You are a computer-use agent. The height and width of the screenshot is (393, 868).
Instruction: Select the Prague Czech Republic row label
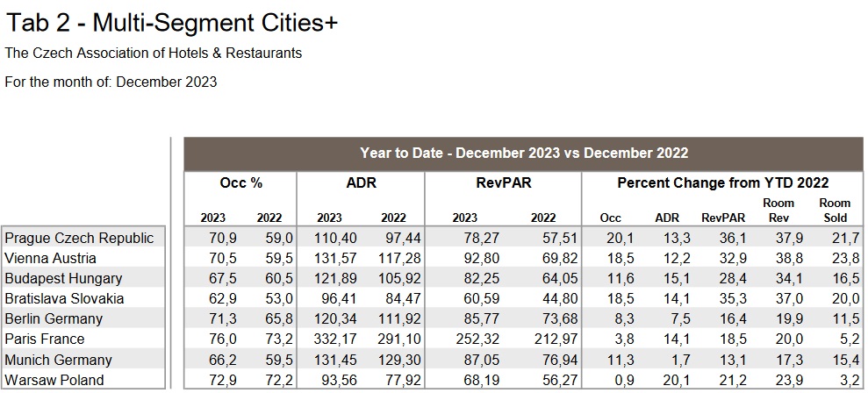(79, 238)
